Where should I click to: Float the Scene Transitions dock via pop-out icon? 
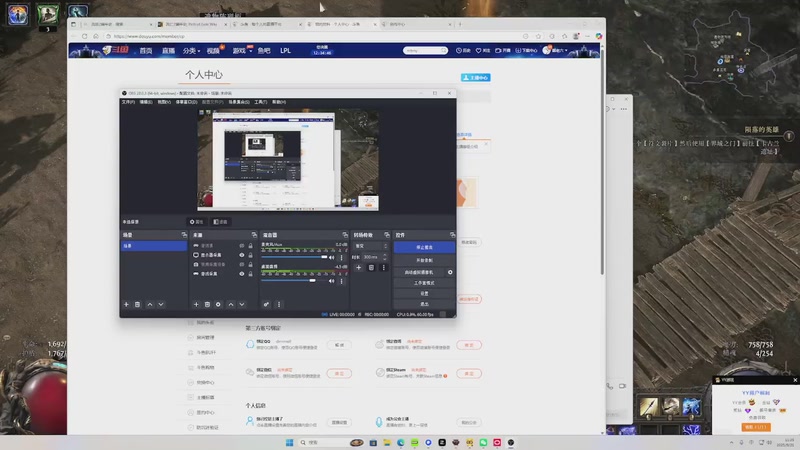[x=387, y=235]
